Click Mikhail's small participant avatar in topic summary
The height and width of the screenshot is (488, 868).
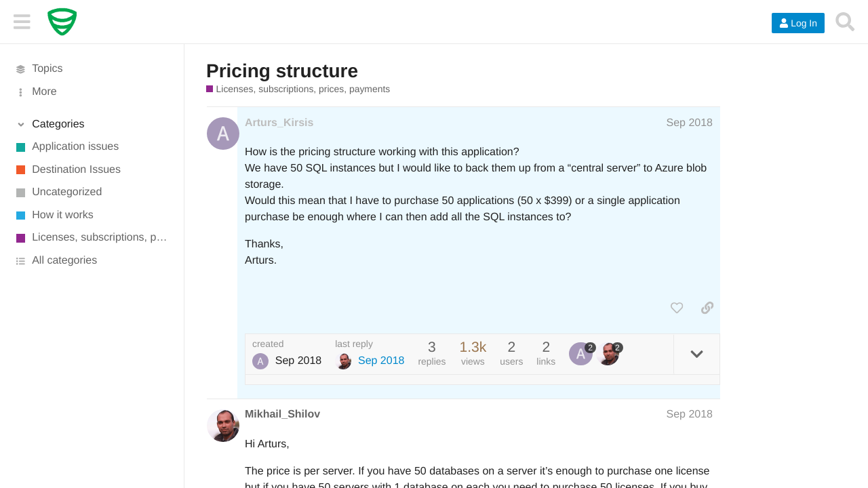pyautogui.click(x=608, y=354)
